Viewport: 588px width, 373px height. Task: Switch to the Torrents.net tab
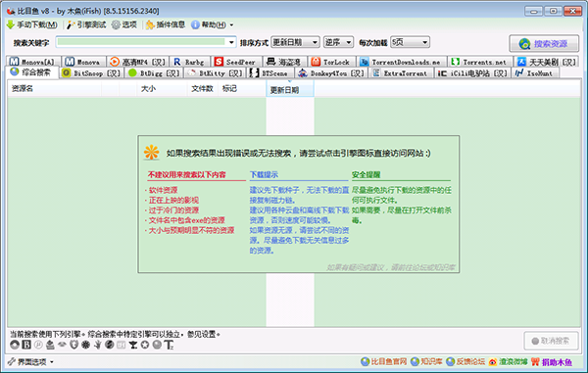pos(479,62)
